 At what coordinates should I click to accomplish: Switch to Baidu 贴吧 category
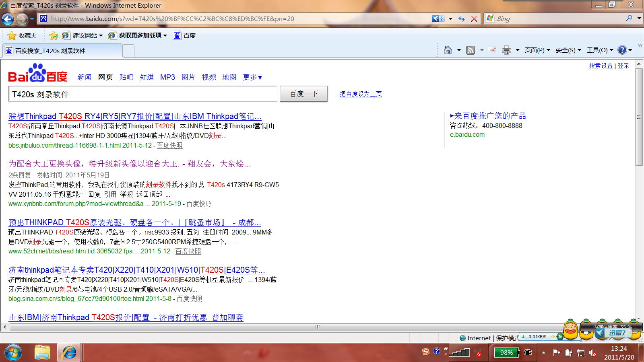[x=126, y=77]
